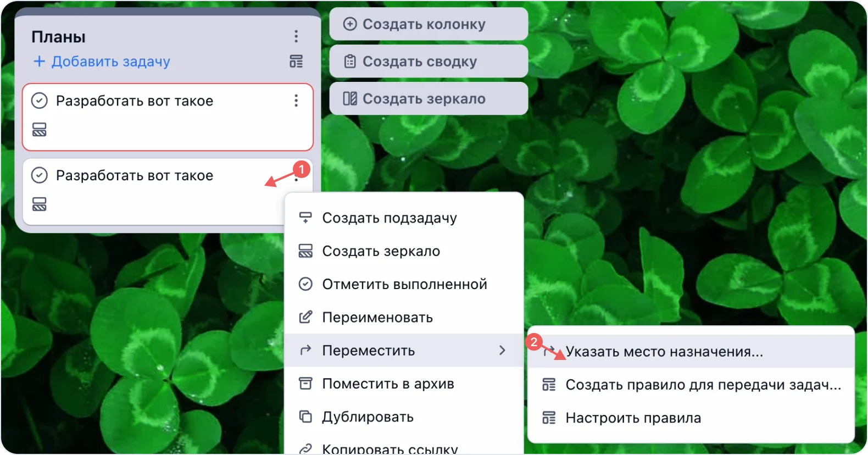Click clipboard icon in Создать сводку

350,61
